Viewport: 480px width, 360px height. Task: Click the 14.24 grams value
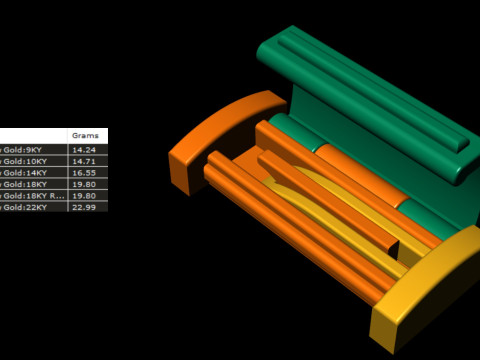point(84,150)
